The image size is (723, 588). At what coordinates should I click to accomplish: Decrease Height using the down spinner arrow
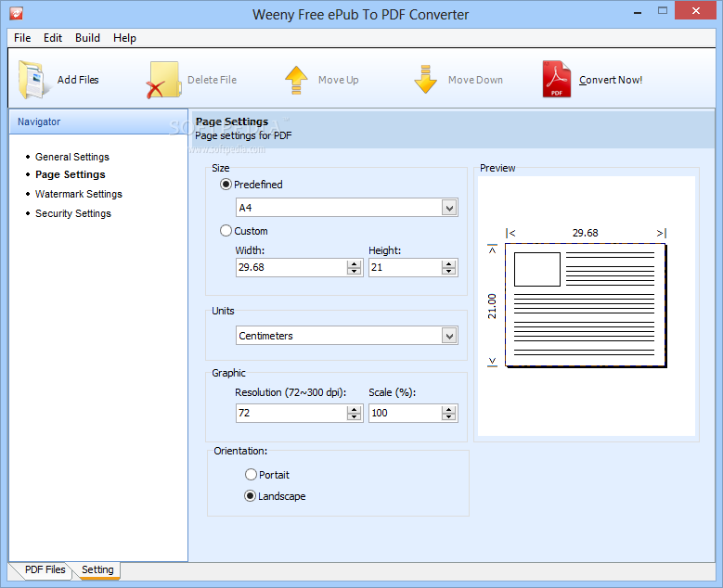click(x=448, y=271)
